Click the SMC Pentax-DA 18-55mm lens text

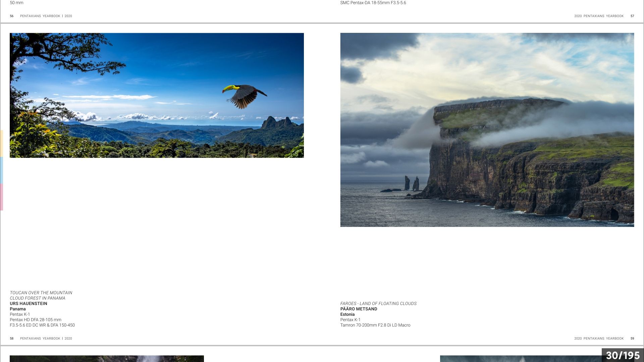click(373, 3)
